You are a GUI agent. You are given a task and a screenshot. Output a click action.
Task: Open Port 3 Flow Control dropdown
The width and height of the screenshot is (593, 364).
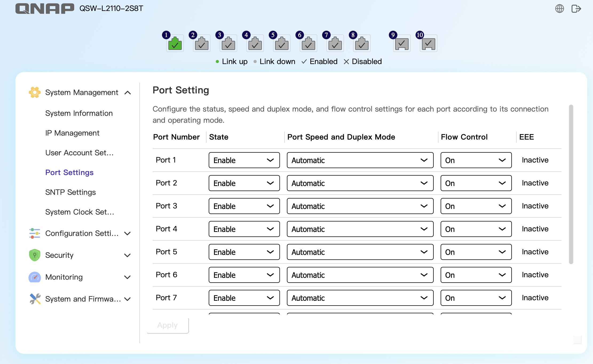[x=476, y=206]
